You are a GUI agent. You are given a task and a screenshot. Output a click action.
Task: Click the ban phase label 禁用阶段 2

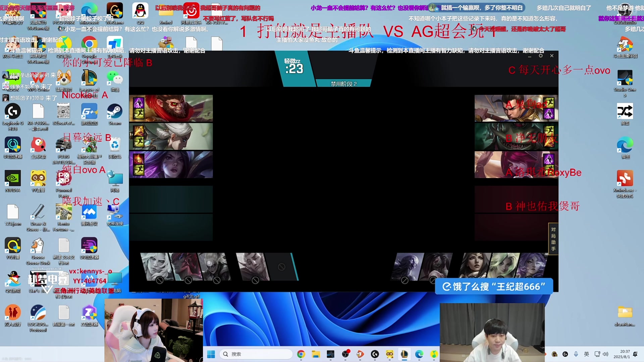click(x=343, y=84)
